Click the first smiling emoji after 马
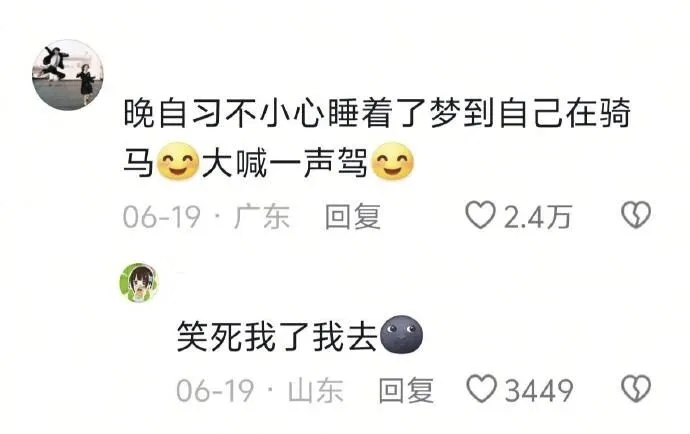This screenshot has height=434, width=690. (x=178, y=162)
